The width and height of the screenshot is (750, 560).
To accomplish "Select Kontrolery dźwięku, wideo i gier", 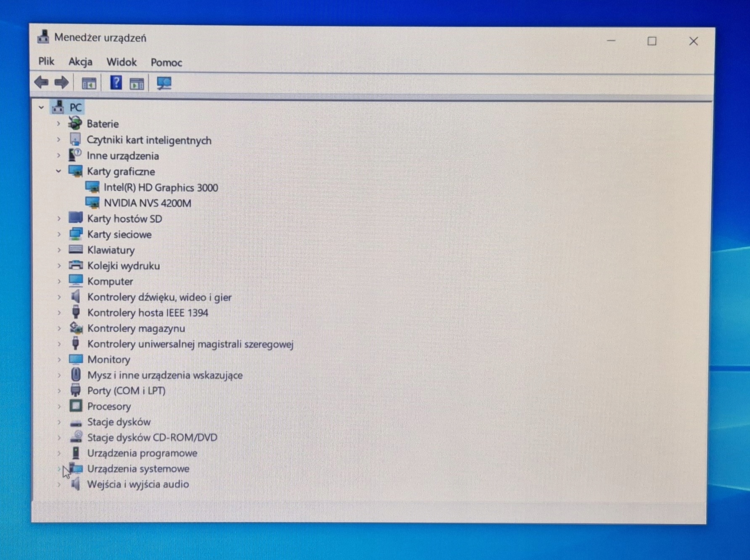I will click(159, 297).
